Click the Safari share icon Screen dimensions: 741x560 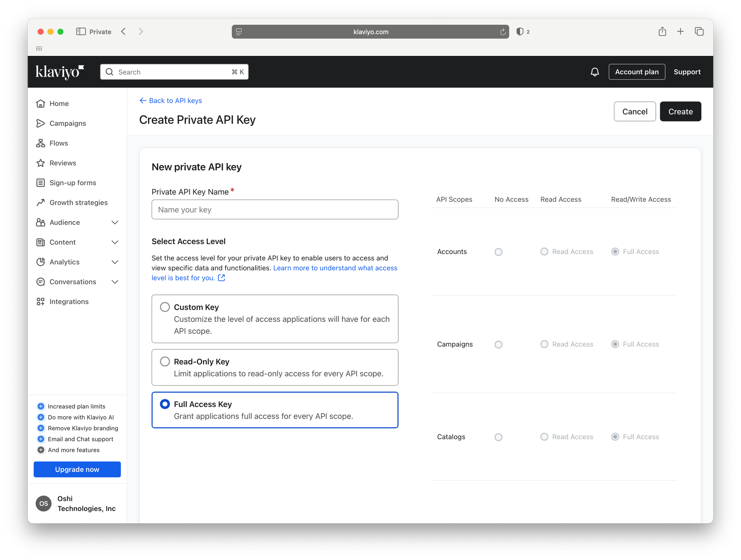tap(662, 31)
